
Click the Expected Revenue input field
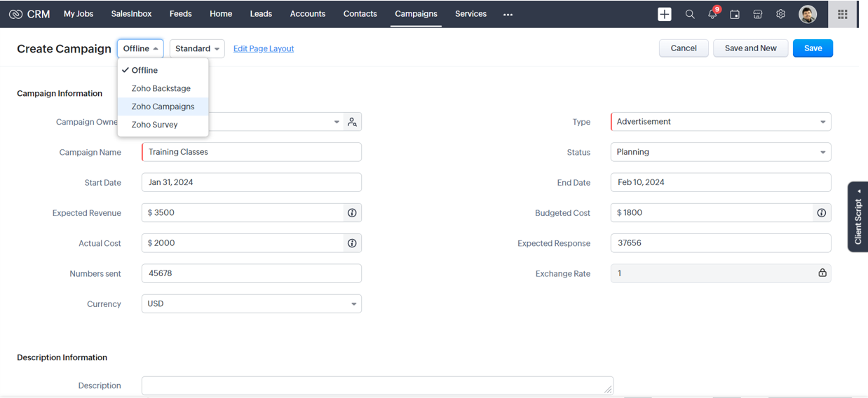pyautogui.click(x=244, y=213)
